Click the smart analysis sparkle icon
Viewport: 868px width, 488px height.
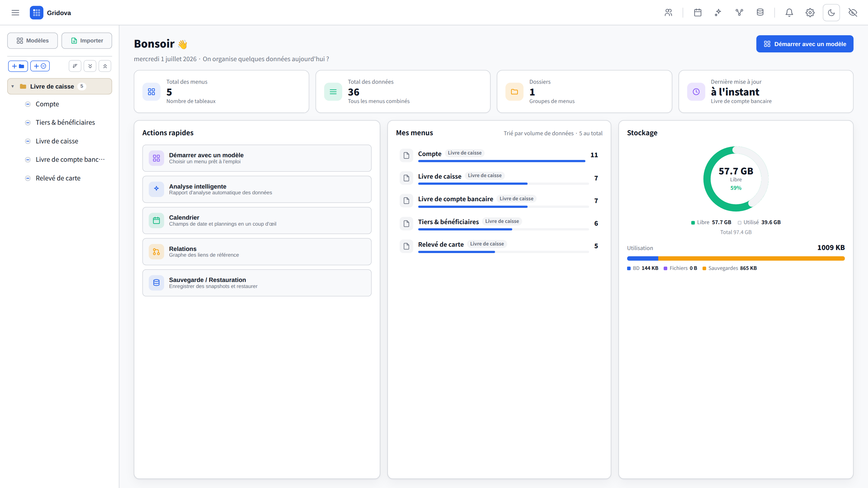pyautogui.click(x=718, y=12)
